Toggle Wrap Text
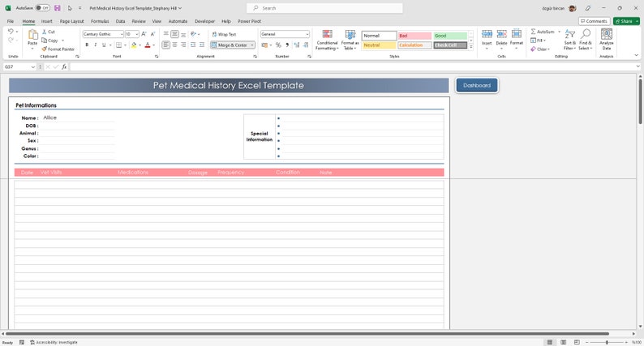Image resolution: width=644 pixels, height=346 pixels. (224, 35)
